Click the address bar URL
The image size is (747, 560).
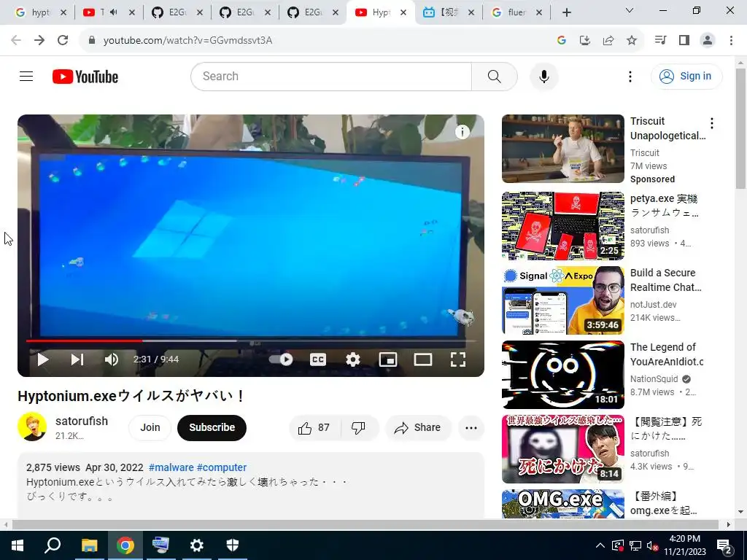[x=187, y=41]
